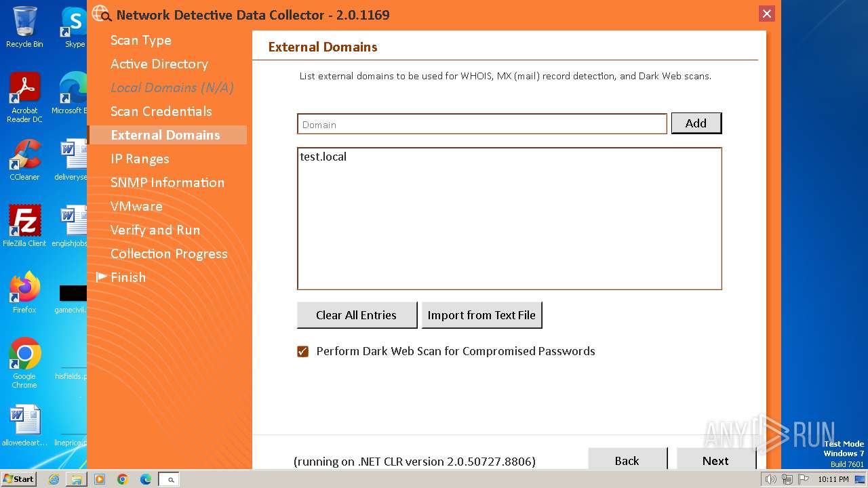The height and width of the screenshot is (488, 868).
Task: Go to the Active Directory step
Action: (x=159, y=64)
